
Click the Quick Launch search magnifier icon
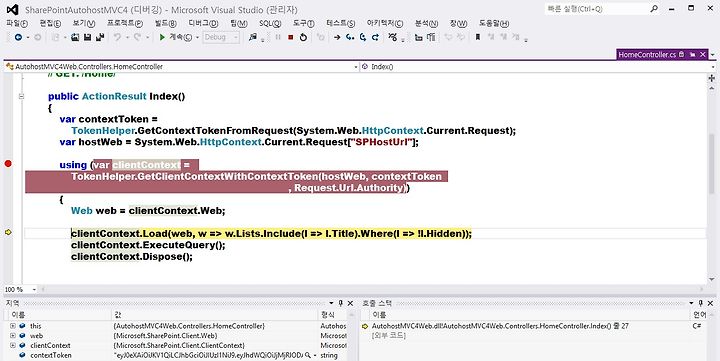click(x=654, y=9)
